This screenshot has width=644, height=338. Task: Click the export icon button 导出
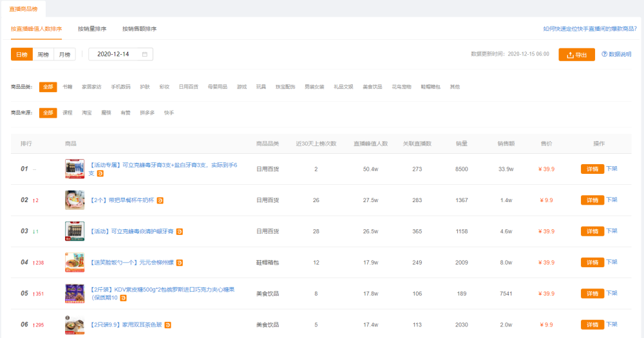coord(576,55)
